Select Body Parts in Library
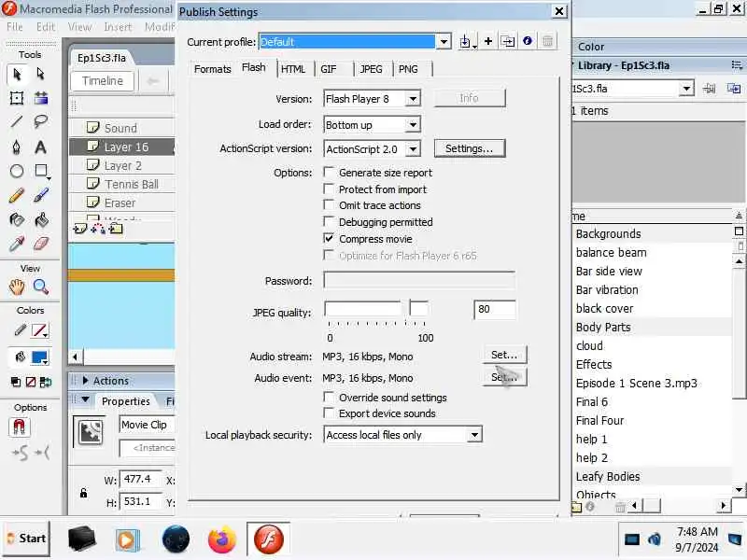This screenshot has width=747, height=560. pos(603,328)
